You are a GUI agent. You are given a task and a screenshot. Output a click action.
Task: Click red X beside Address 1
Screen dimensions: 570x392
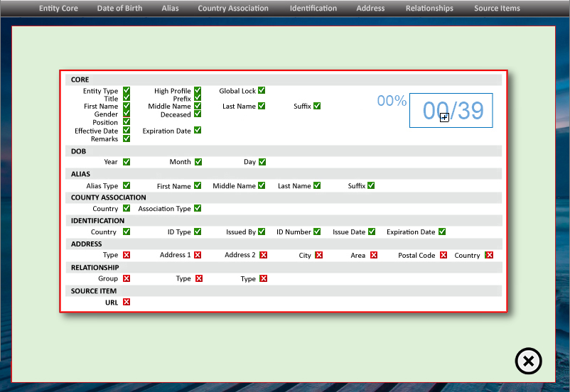click(x=198, y=255)
